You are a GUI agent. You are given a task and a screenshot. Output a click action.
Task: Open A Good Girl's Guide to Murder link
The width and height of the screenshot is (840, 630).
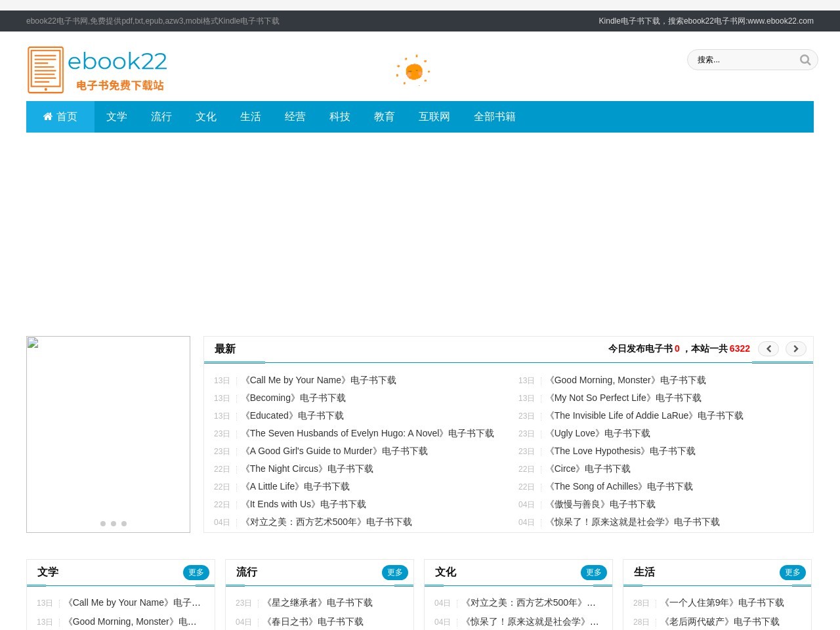[335, 451]
